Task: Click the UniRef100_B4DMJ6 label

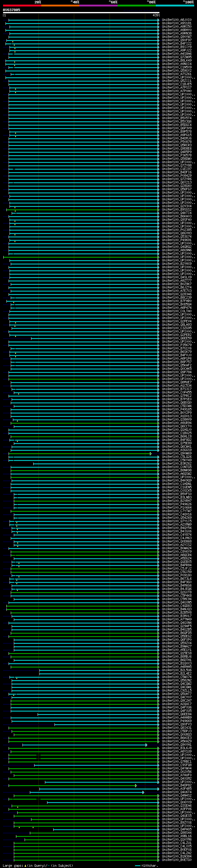Action: pyautogui.click(x=177, y=138)
